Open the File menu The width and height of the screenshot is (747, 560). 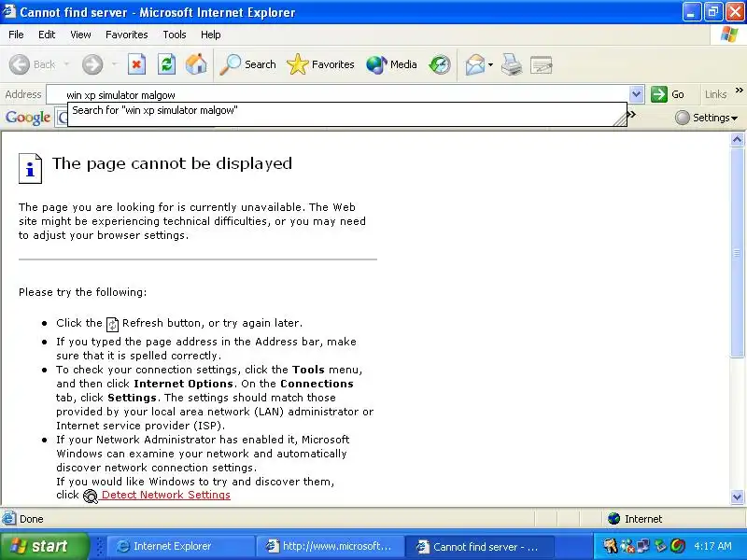pos(16,35)
